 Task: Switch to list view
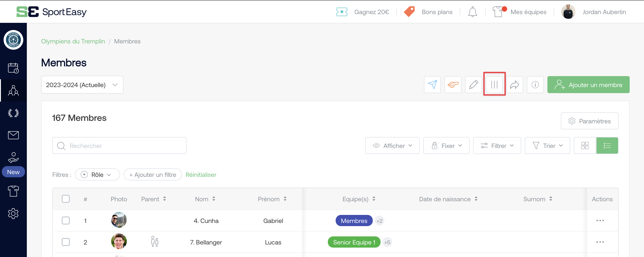point(607,145)
